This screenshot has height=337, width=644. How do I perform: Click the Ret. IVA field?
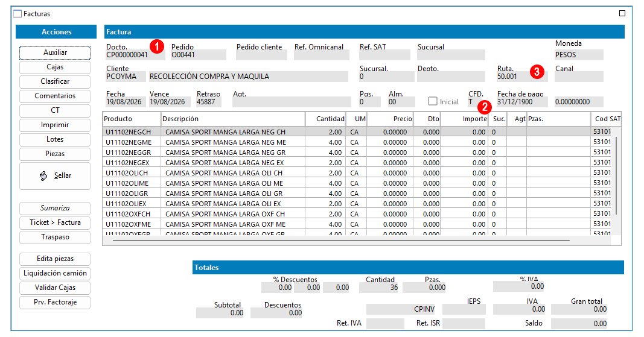(385, 324)
